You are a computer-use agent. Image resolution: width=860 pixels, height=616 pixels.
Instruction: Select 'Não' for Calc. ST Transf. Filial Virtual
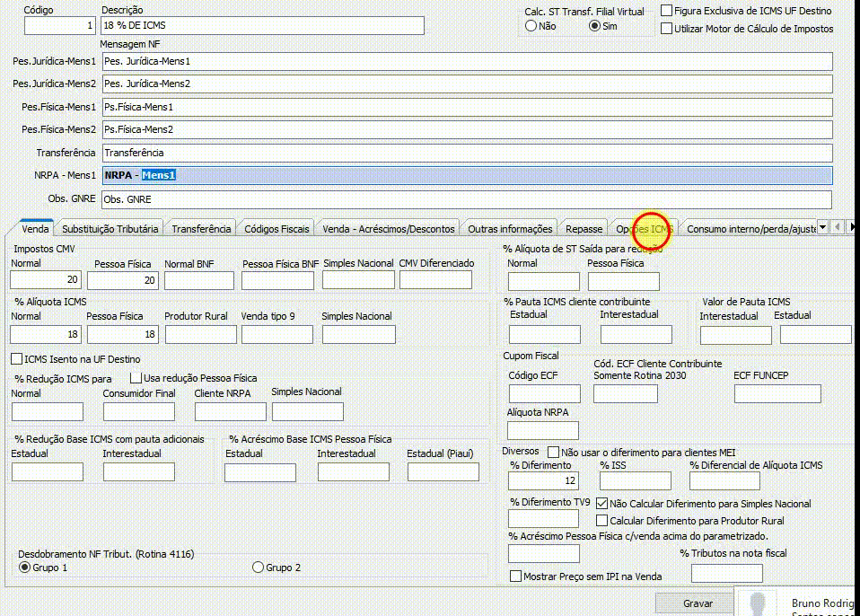(x=531, y=27)
